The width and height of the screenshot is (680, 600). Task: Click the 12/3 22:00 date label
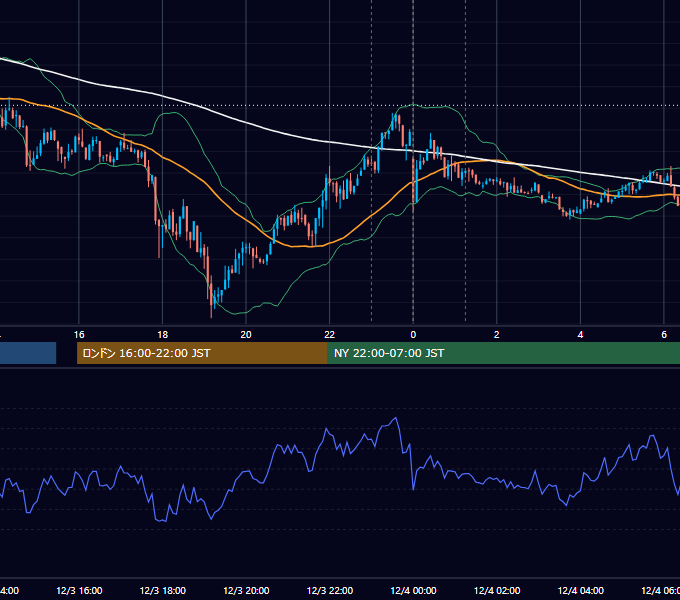coord(330,590)
